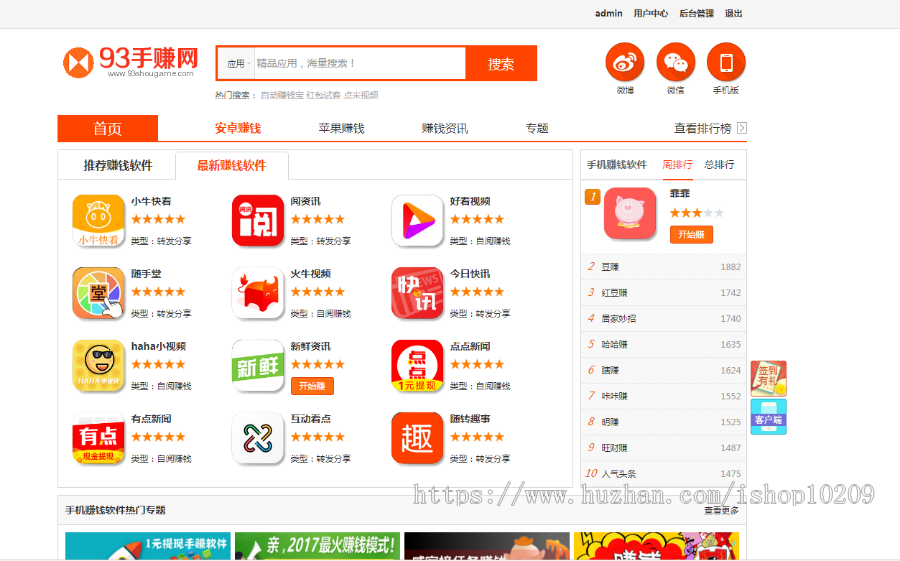
Task: Open the 小牛快看 app icon
Action: coord(98,221)
